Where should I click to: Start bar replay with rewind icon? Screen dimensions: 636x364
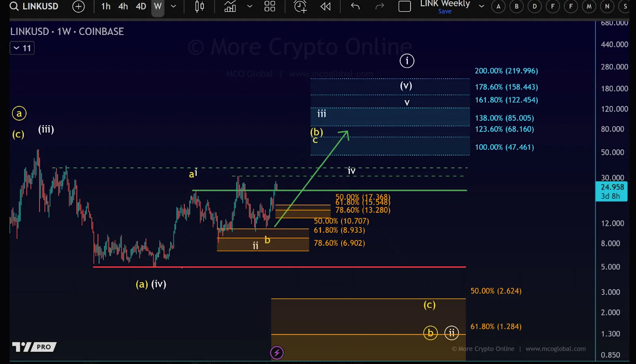pyautogui.click(x=326, y=6)
